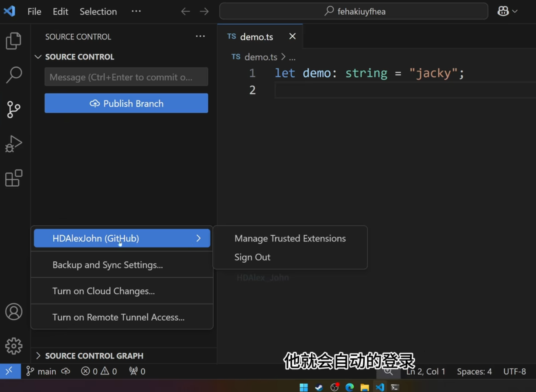Open the File menu
The width and height of the screenshot is (536, 392).
click(x=34, y=11)
